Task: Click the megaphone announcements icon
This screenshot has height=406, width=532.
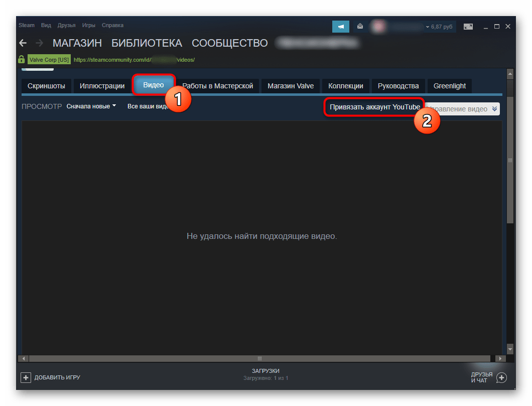Action: (341, 26)
